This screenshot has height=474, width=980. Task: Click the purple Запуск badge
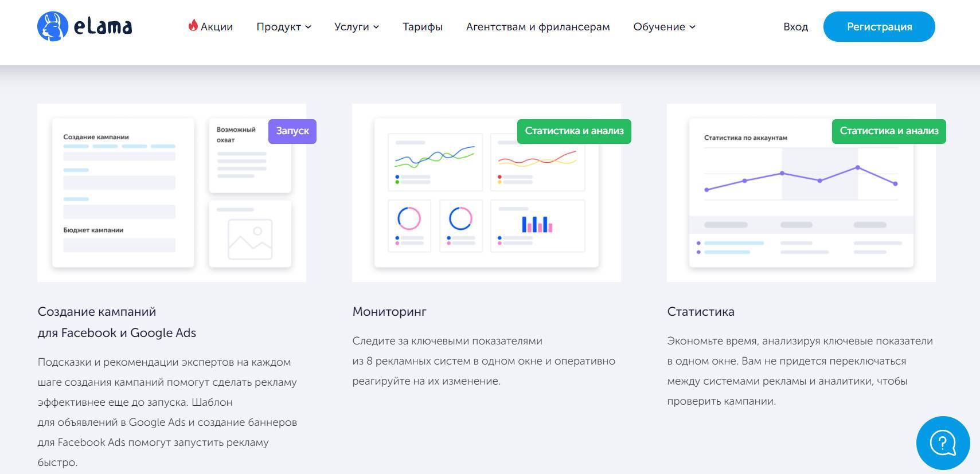292,131
